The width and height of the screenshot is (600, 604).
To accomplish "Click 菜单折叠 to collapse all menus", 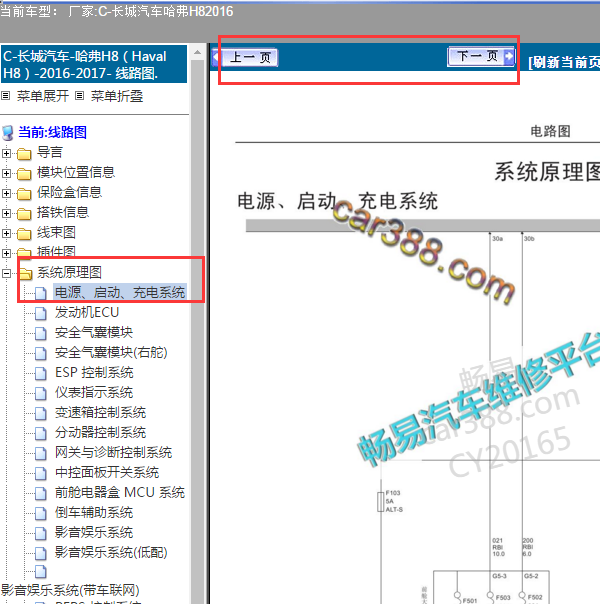I will (117, 96).
